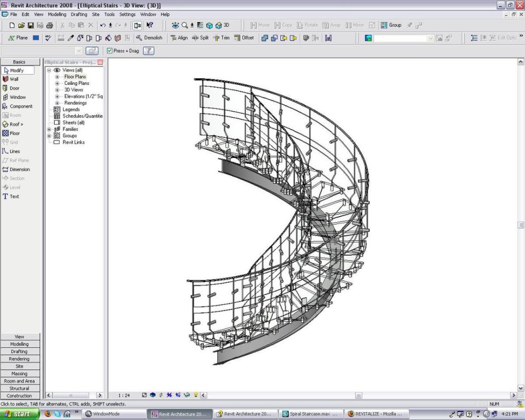This screenshot has height=420, width=525.
Task: Expand the Floor Plans tree node
Action: pos(58,77)
